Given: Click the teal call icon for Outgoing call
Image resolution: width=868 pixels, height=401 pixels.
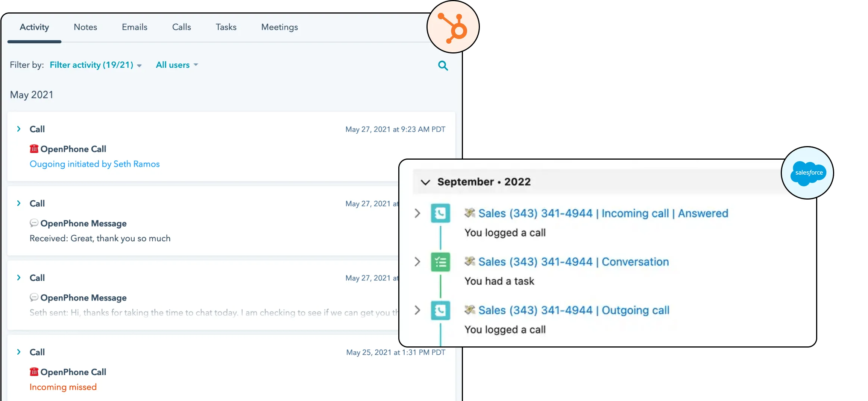Looking at the screenshot, I should (440, 311).
